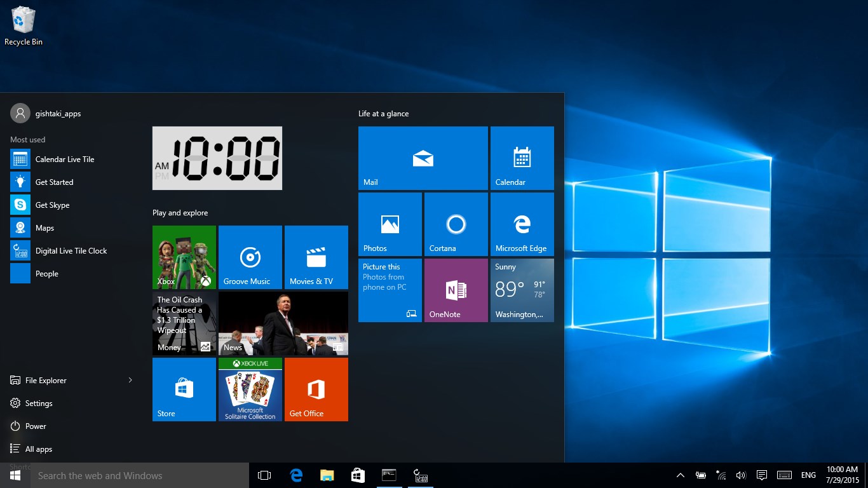Start OneNote from its tile
Image resolution: width=868 pixels, height=488 pixels.
[x=456, y=290]
